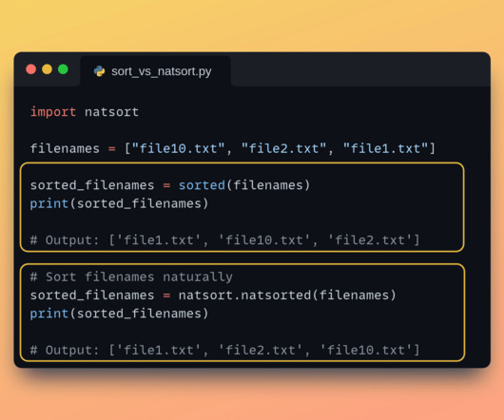The height and width of the screenshot is (420, 504).
Task: Click the Python logo icon in tab
Action: pos(99,71)
